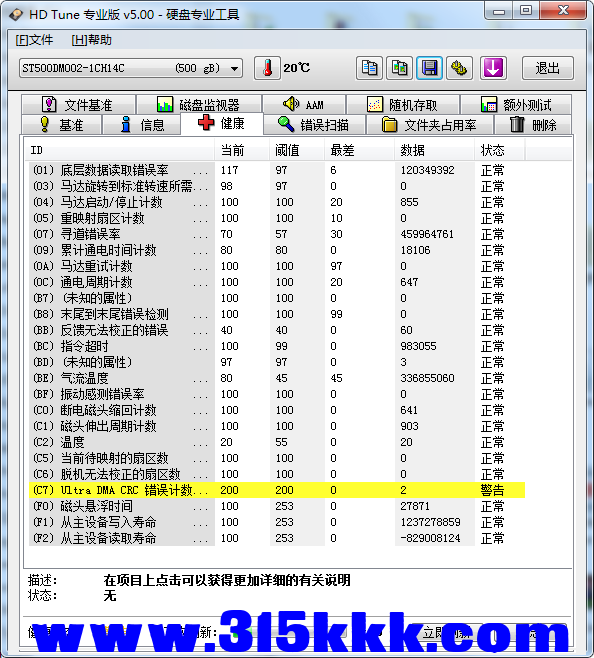Screen dimensions: 594x658
Task: Click the copy screenshot to clipboard icon
Action: [x=399, y=68]
